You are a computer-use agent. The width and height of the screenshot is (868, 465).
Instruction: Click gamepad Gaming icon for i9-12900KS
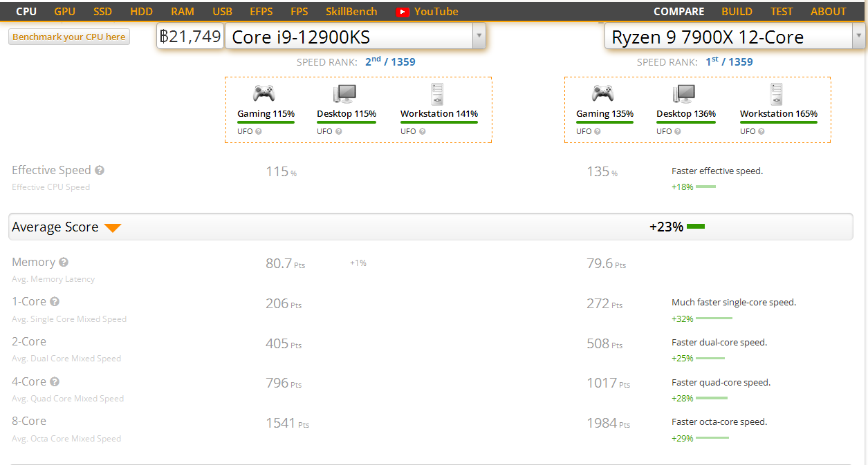[x=264, y=94]
